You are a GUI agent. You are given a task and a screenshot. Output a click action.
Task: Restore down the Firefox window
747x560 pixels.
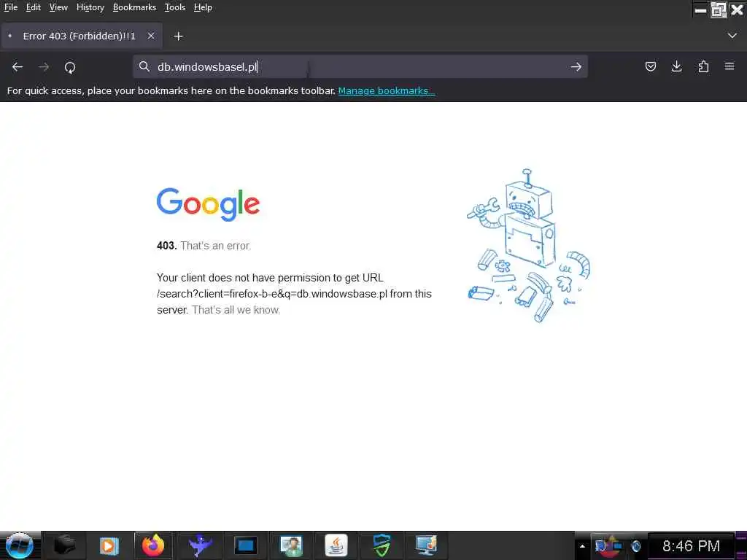click(x=718, y=10)
